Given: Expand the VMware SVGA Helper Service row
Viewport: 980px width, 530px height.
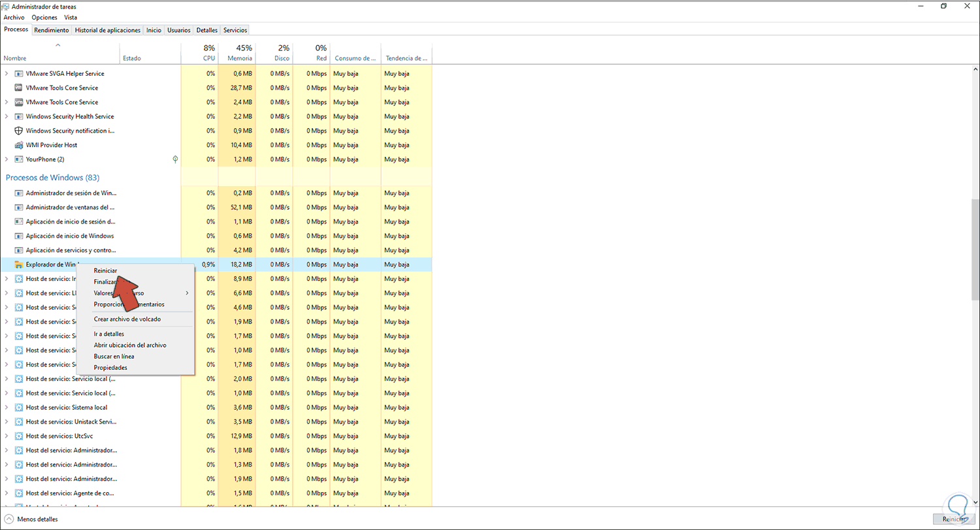Looking at the screenshot, I should point(7,74).
